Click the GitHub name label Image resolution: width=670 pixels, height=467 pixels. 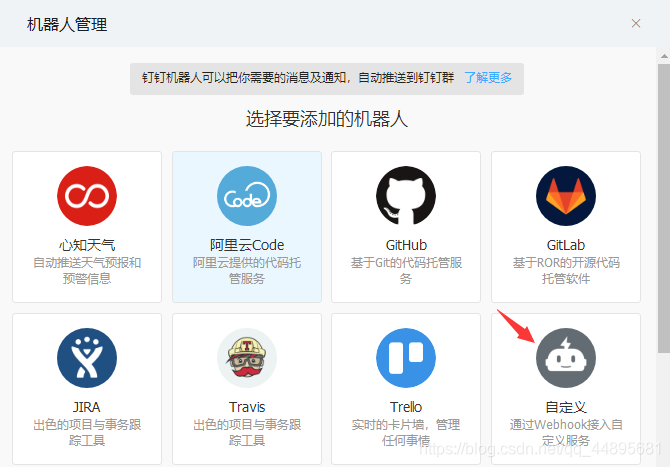pyautogui.click(x=406, y=245)
